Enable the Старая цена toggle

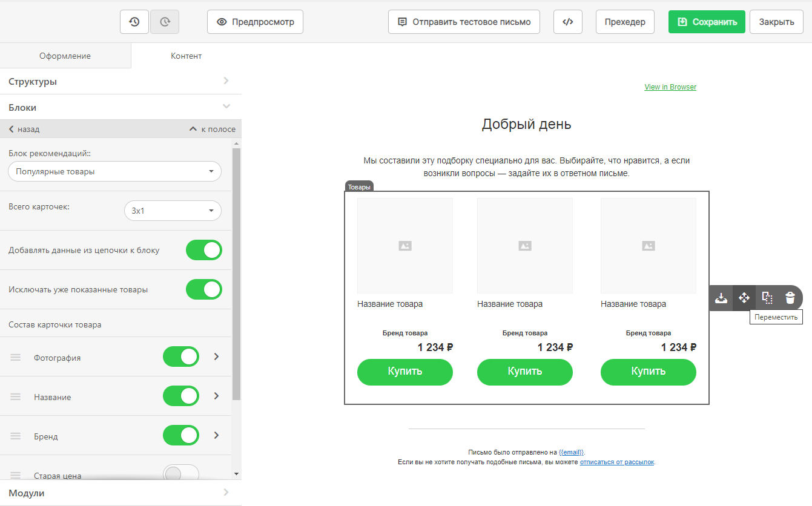[x=180, y=474]
